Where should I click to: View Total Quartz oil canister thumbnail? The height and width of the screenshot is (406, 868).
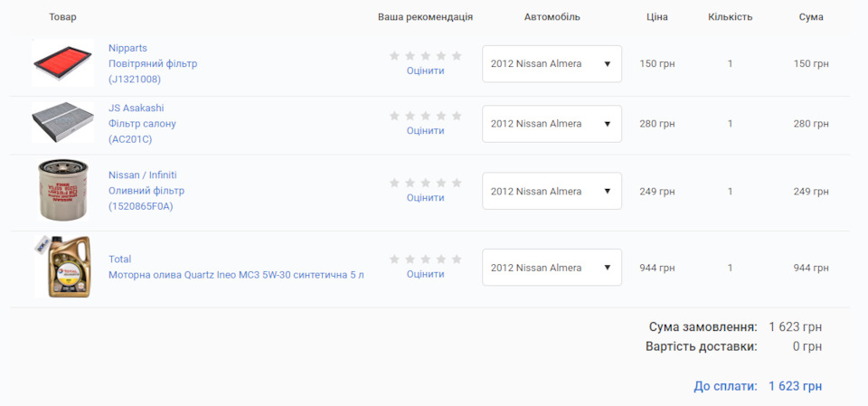tap(62, 267)
